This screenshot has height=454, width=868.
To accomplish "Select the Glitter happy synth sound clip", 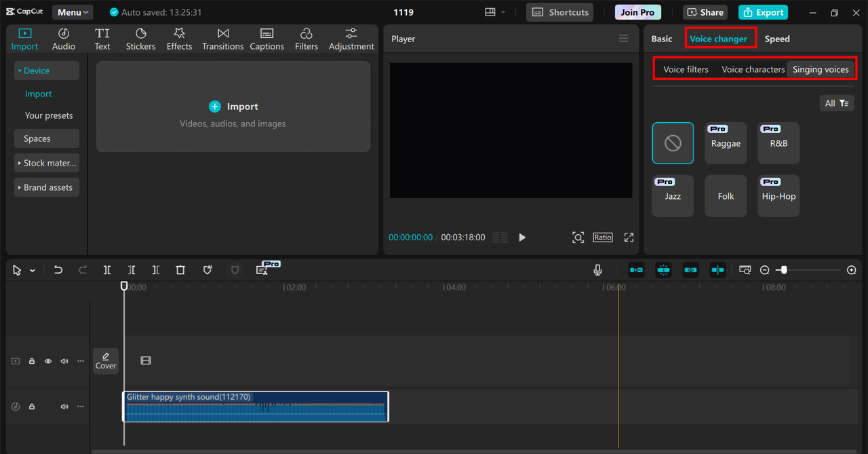I will [256, 406].
